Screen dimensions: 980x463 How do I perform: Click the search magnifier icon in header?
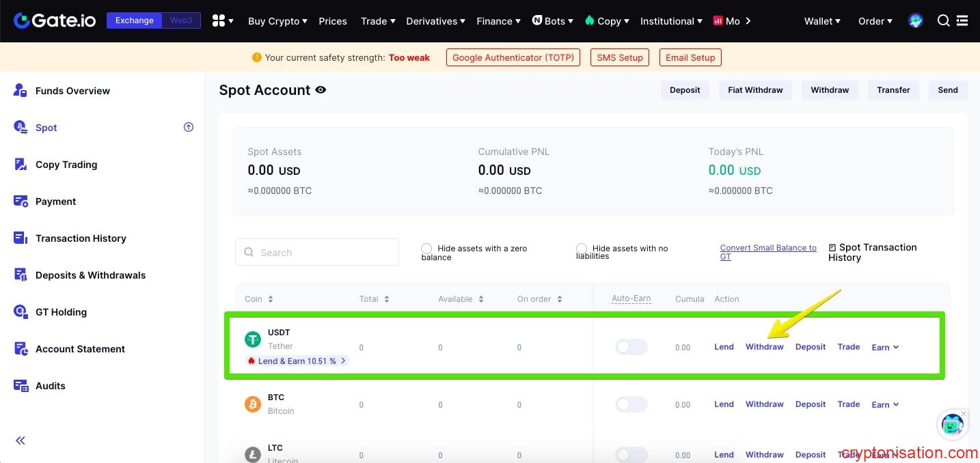point(943,20)
